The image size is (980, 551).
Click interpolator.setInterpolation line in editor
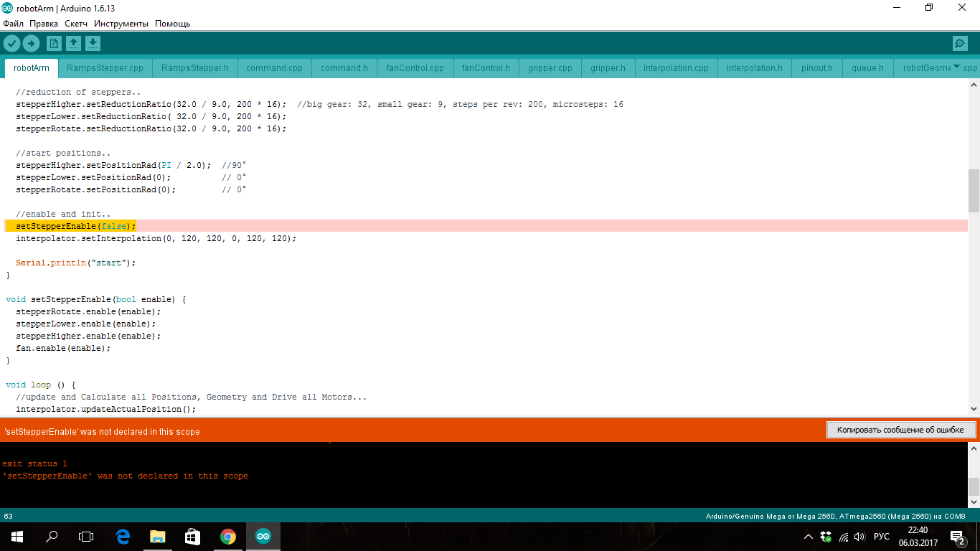pos(156,238)
